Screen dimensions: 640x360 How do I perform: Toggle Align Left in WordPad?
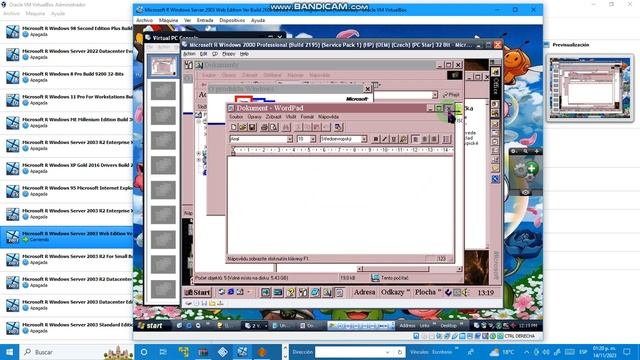(415, 139)
